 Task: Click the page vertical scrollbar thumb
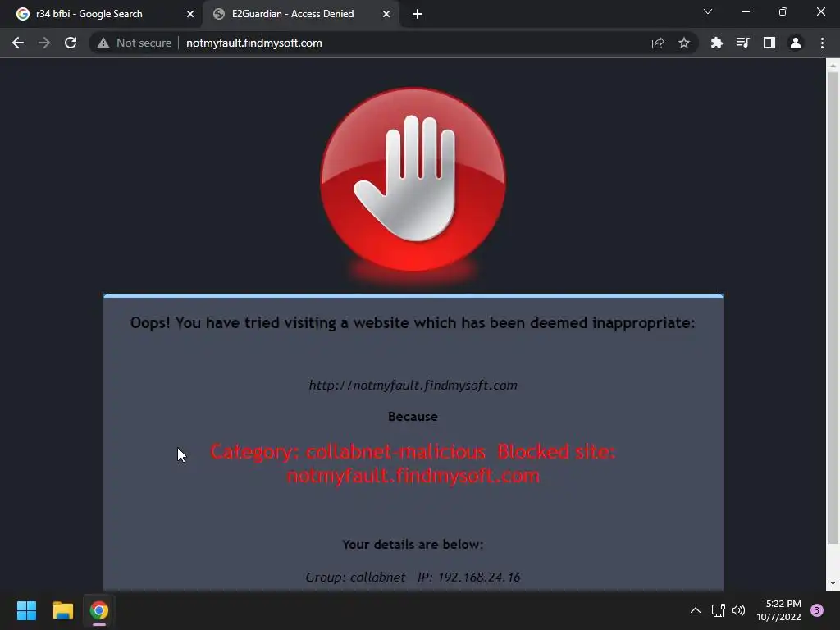(833, 308)
